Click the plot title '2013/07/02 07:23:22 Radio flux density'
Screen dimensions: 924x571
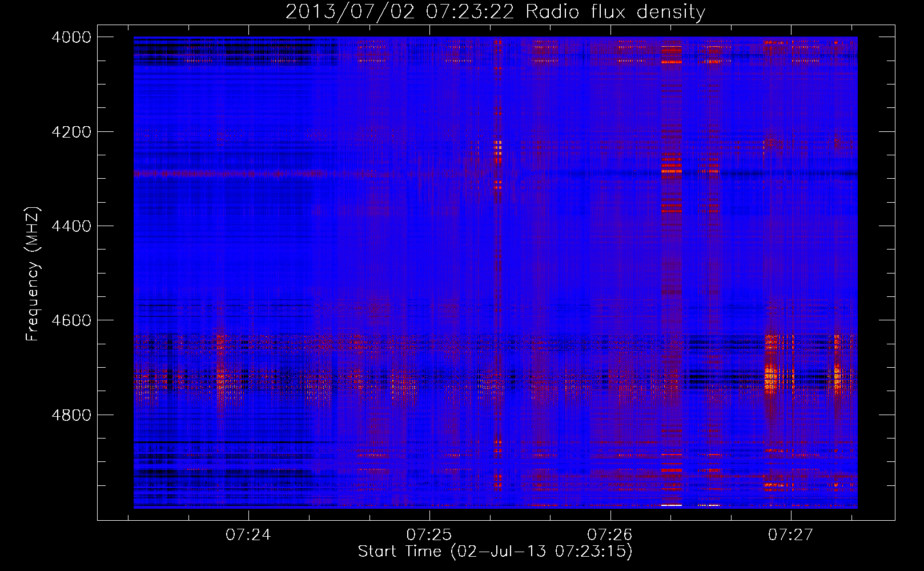(495, 11)
